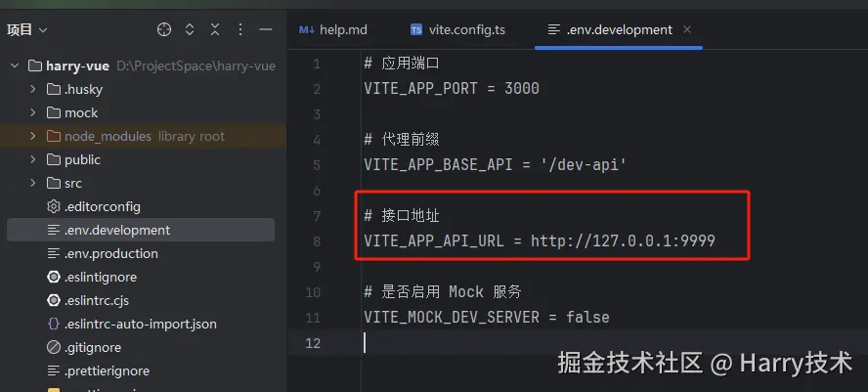Screen dimensions: 868x392
Task: Click the # 接口地址 comment
Action: (402, 216)
